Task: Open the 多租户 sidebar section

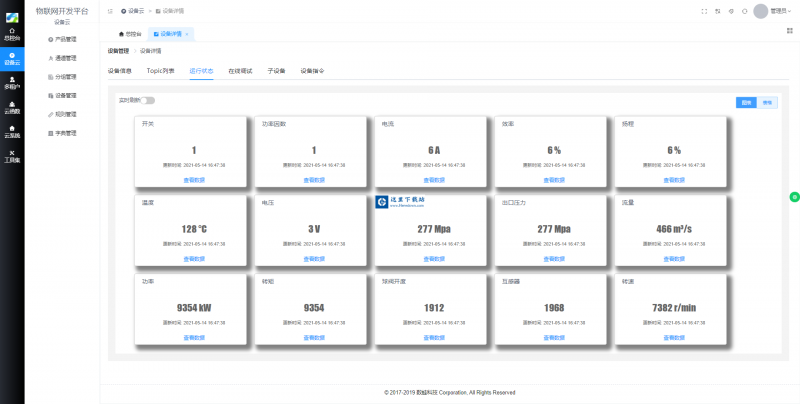Action: (x=11, y=84)
